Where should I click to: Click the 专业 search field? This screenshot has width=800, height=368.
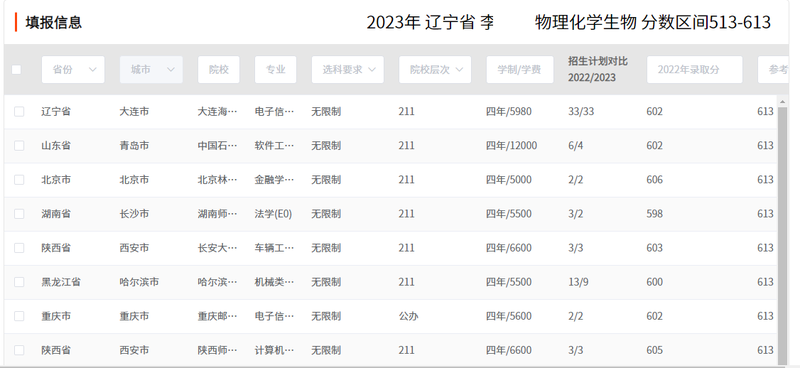(276, 69)
